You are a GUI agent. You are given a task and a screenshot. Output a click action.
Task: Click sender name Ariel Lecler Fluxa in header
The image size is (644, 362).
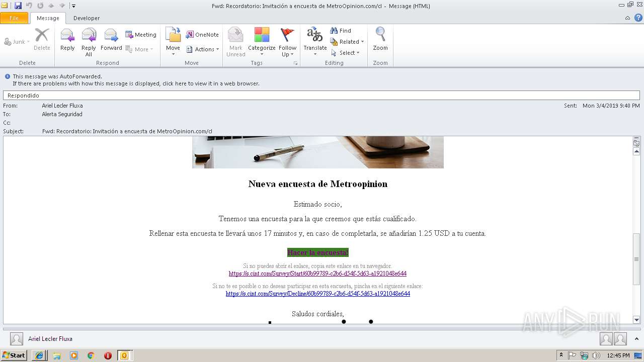(62, 106)
